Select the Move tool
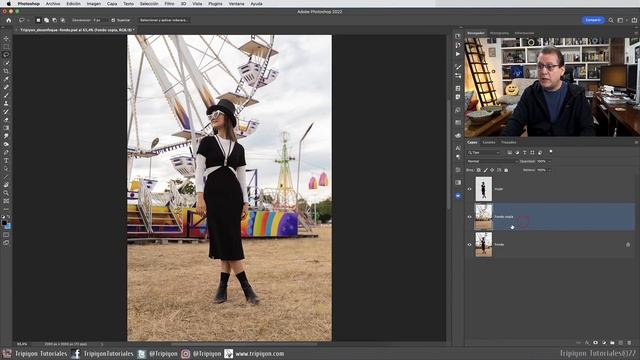The width and height of the screenshot is (640, 360). coord(6,38)
